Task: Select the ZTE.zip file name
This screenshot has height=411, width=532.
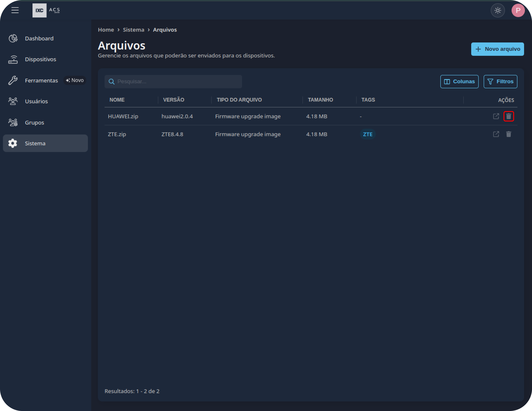Action: click(x=117, y=134)
